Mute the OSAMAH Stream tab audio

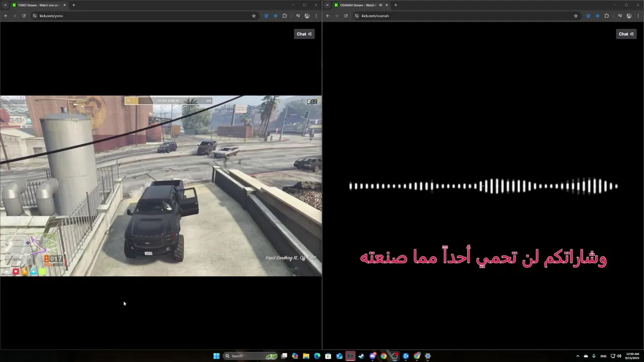(380, 5)
